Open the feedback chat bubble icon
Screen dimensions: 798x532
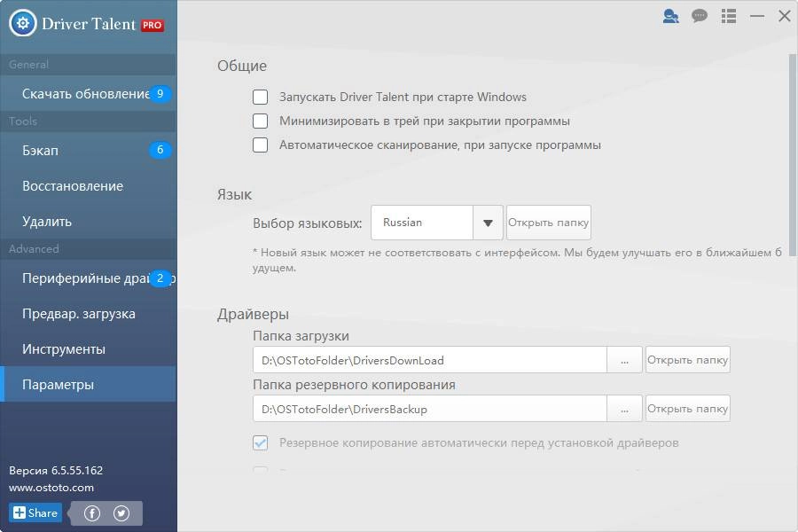700,16
